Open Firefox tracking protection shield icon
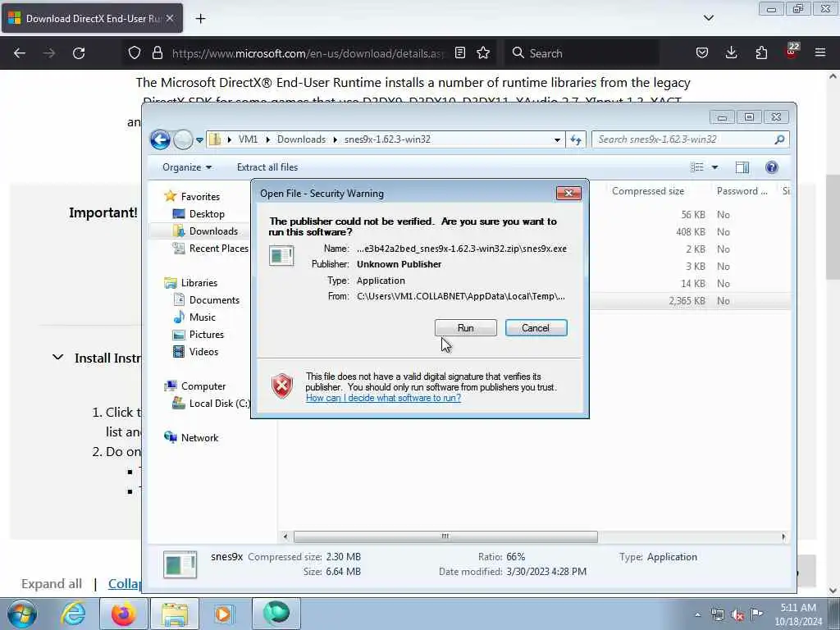 (x=135, y=53)
